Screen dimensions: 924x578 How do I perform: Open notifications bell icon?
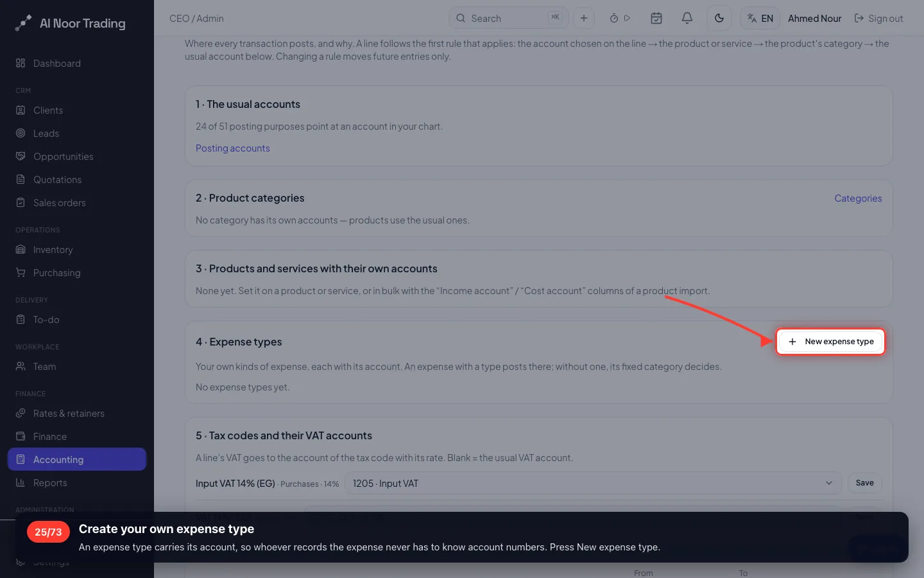click(687, 18)
